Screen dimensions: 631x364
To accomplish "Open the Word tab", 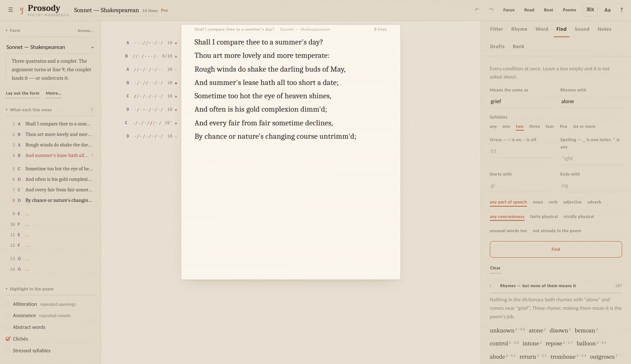I will [x=542, y=29].
